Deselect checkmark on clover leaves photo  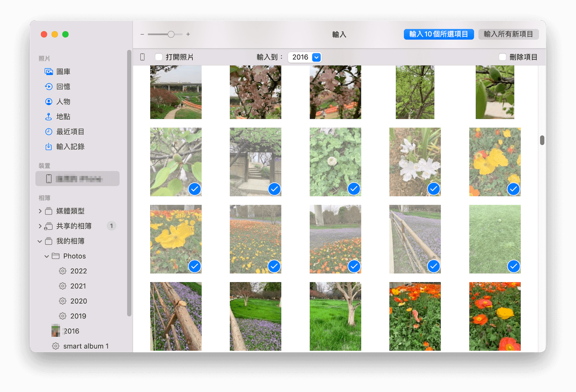pos(354,189)
